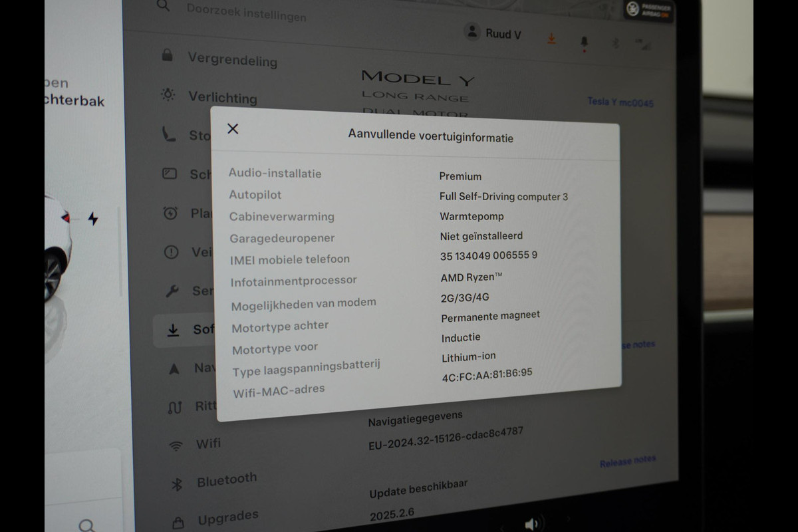Tap the Bluetooth status icon at top
The height and width of the screenshot is (532, 798).
click(615, 43)
